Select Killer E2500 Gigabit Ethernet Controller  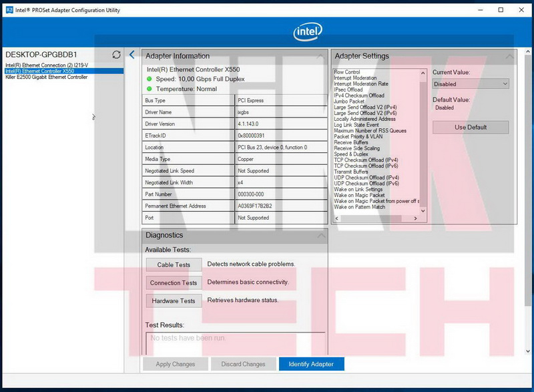46,77
